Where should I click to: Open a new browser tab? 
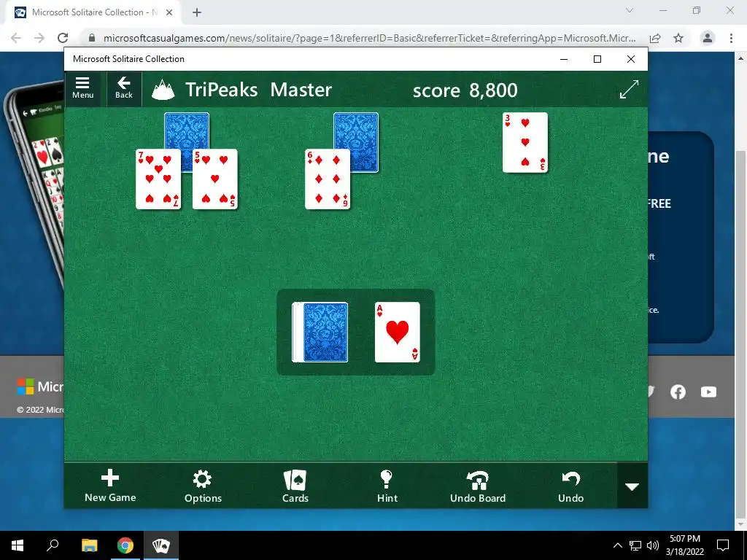tap(197, 13)
